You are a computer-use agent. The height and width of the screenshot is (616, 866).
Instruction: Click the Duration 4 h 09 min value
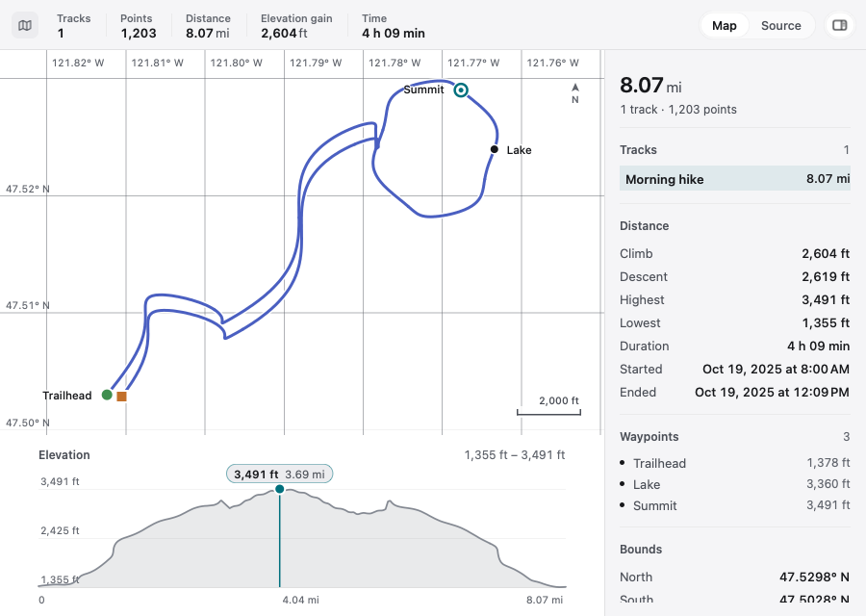pos(818,346)
